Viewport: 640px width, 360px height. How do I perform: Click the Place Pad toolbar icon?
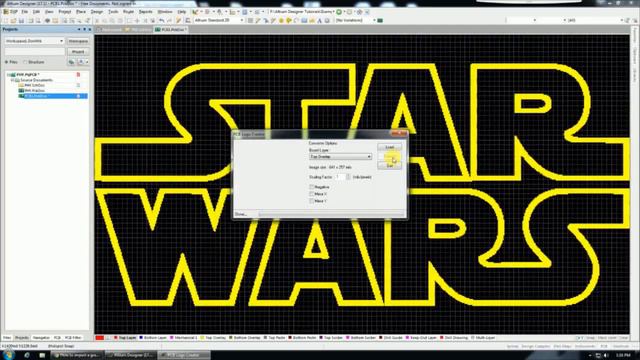281,20
